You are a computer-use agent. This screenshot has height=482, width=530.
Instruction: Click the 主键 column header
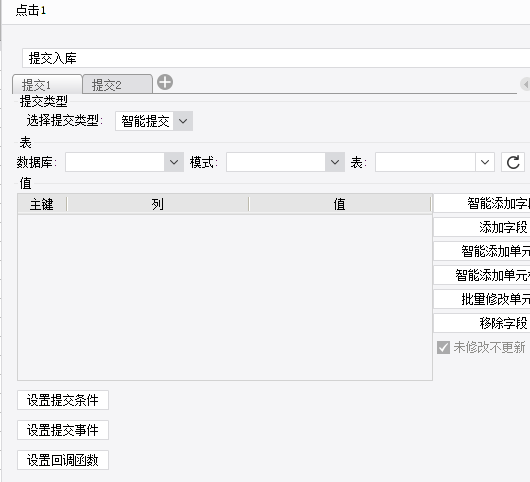point(42,204)
